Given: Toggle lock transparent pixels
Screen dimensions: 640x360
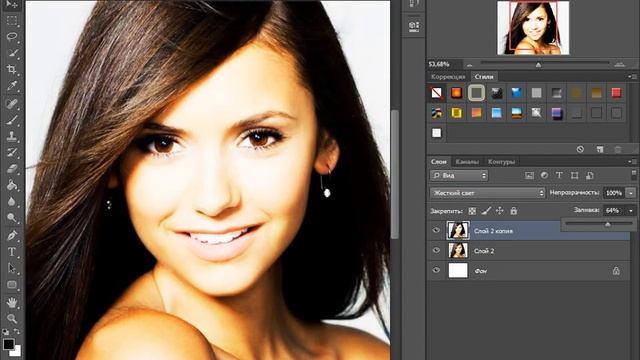Looking at the screenshot, I should (472, 211).
